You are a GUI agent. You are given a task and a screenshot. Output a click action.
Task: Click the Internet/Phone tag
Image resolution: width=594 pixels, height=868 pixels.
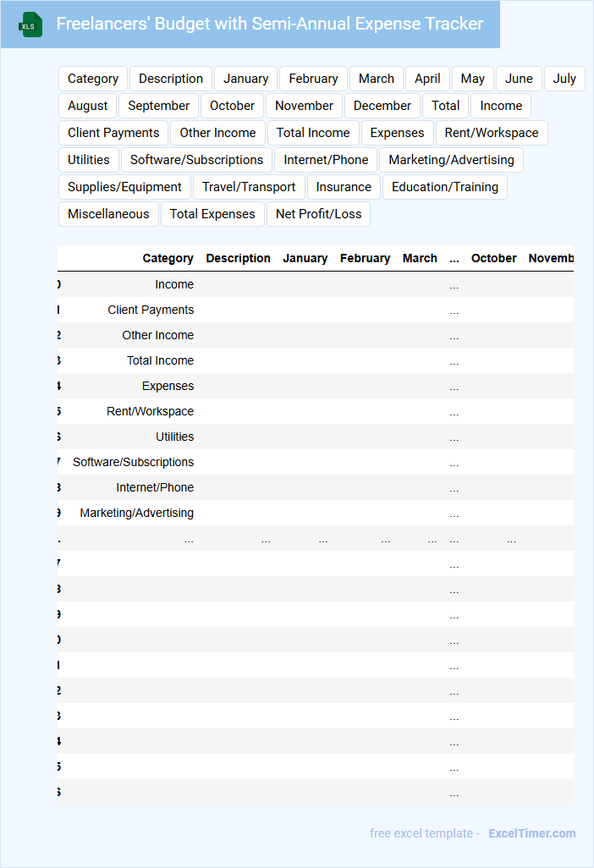[326, 160]
